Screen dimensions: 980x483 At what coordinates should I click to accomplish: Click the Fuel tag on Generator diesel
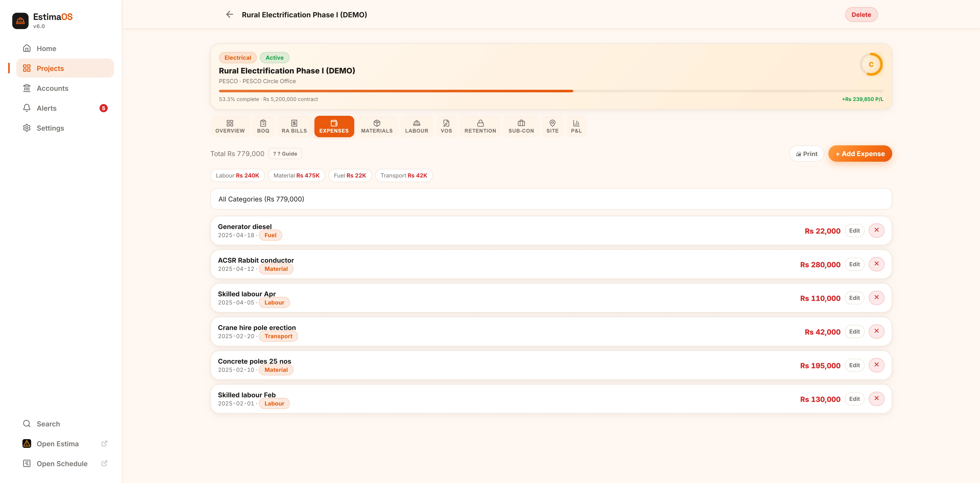pyautogui.click(x=270, y=235)
